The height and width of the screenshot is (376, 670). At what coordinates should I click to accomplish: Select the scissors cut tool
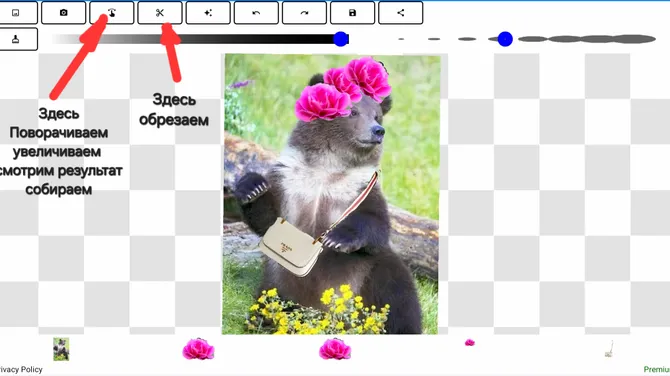(160, 13)
